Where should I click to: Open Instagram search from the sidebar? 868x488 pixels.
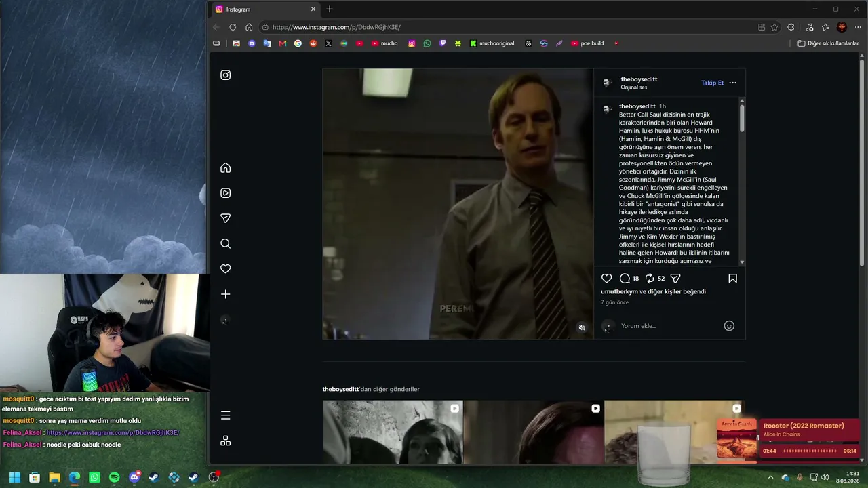[x=226, y=244]
